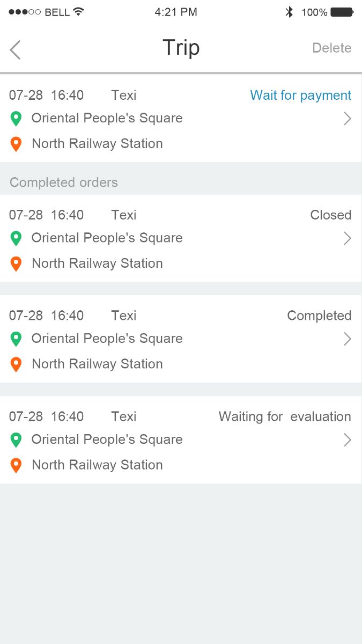Tap green pickup pin in the Closed order
362x644 pixels.
pyautogui.click(x=16, y=238)
